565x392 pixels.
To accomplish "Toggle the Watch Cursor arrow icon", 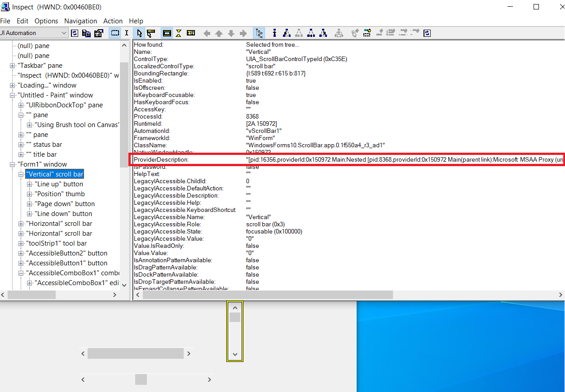I will click(139, 33).
